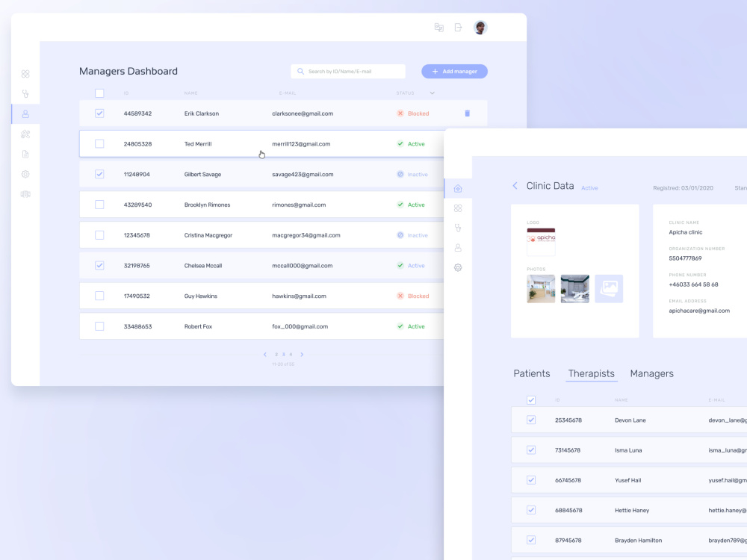
Task: Click email clarksonee@gmail.com
Action: [303, 113]
